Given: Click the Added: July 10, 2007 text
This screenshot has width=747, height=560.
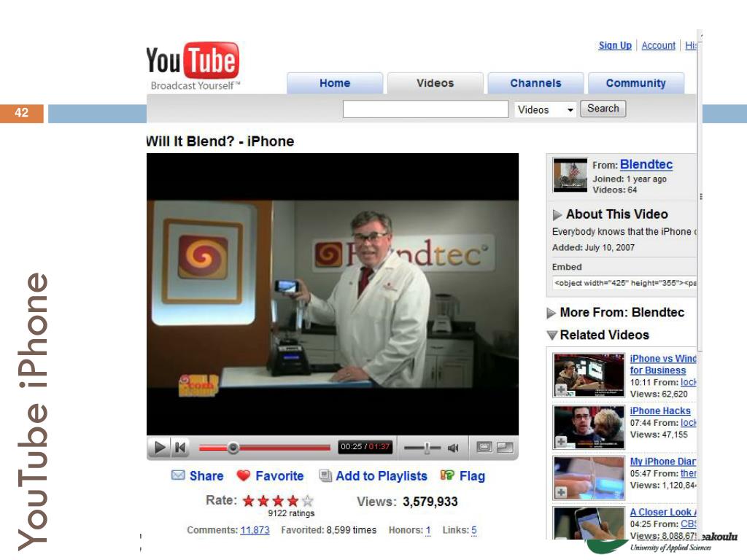Looking at the screenshot, I should click(x=593, y=248).
